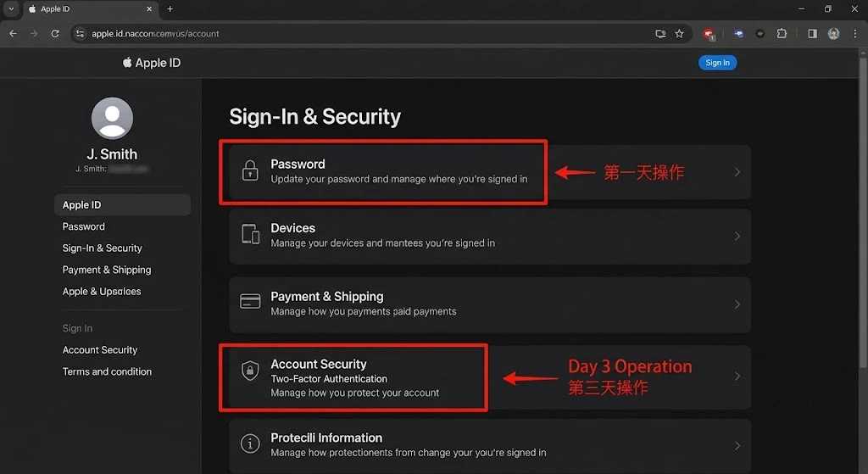The height and width of the screenshot is (474, 868).
Task: Select Payment & Shipping in the sidebar
Action: pyautogui.click(x=107, y=270)
